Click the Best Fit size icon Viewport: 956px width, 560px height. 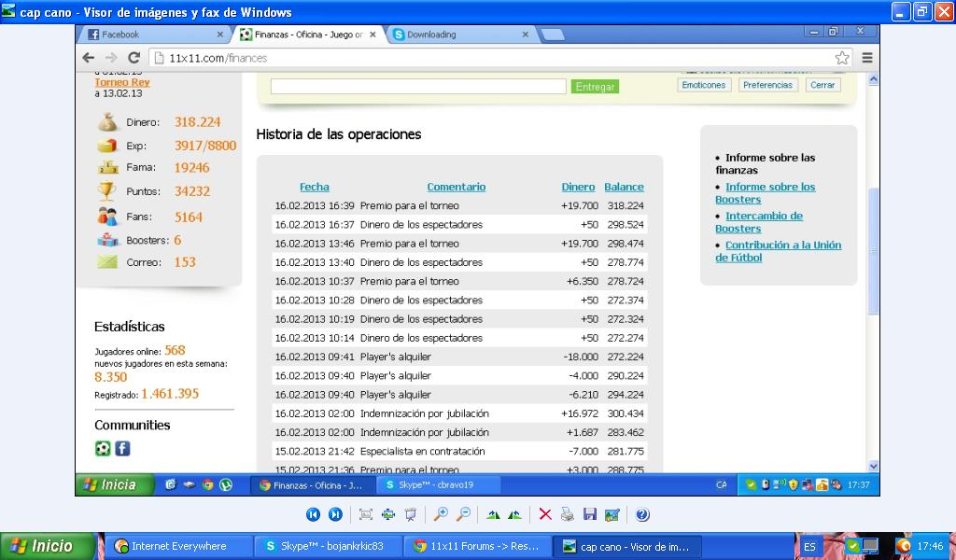[x=365, y=514]
